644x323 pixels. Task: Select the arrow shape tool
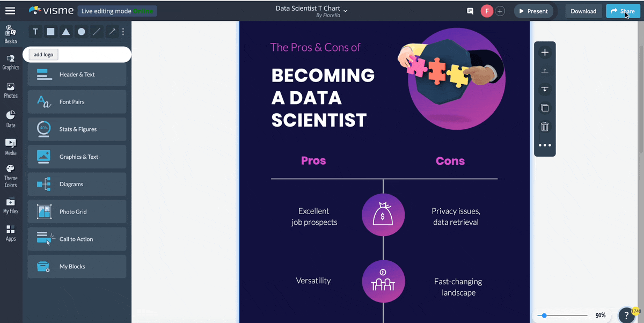pos(112,32)
